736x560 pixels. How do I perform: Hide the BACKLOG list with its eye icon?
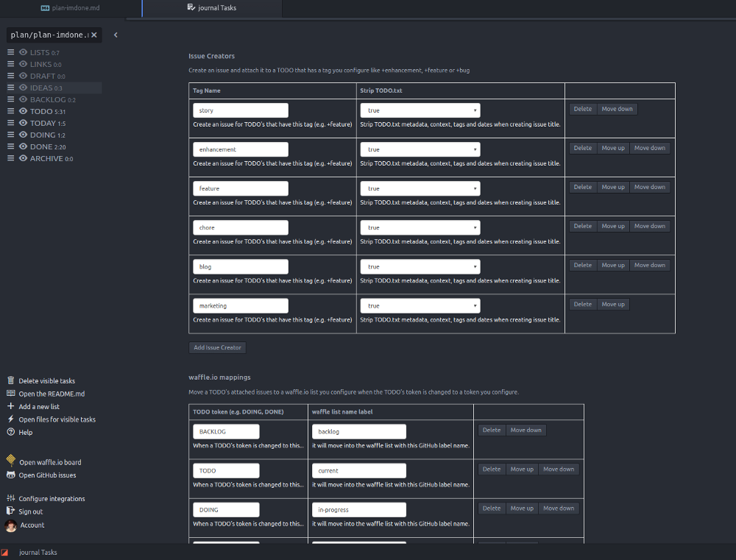[22, 99]
